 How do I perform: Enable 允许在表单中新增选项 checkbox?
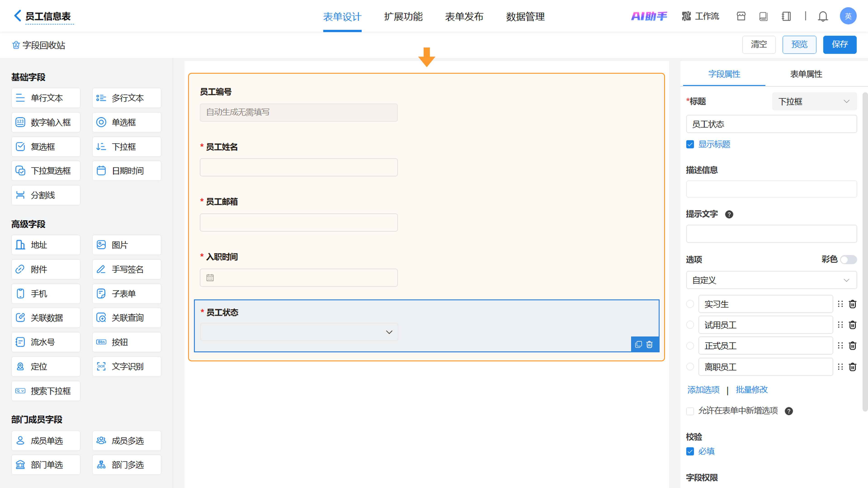point(690,411)
